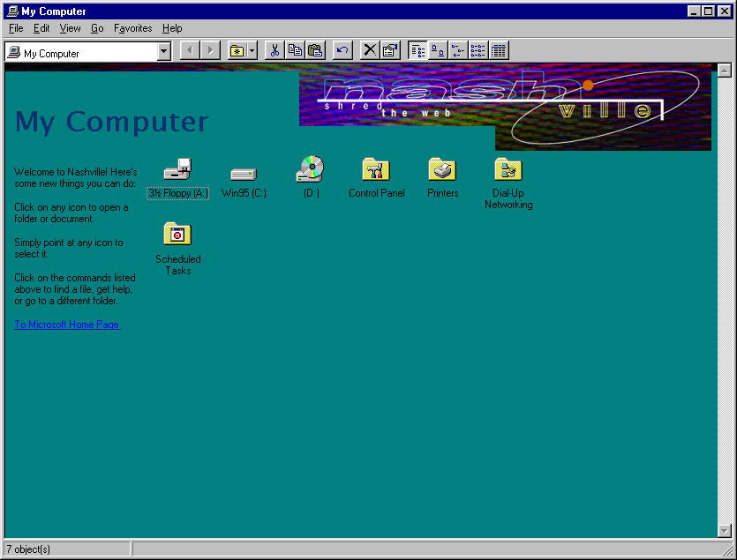
Task: Open the Help menu
Action: click(172, 28)
